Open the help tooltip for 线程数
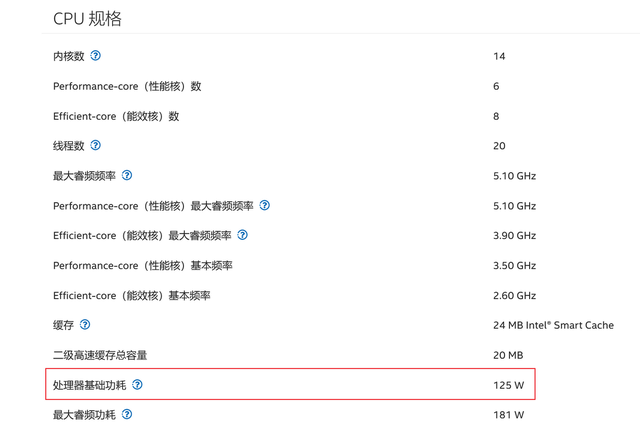 click(x=95, y=145)
